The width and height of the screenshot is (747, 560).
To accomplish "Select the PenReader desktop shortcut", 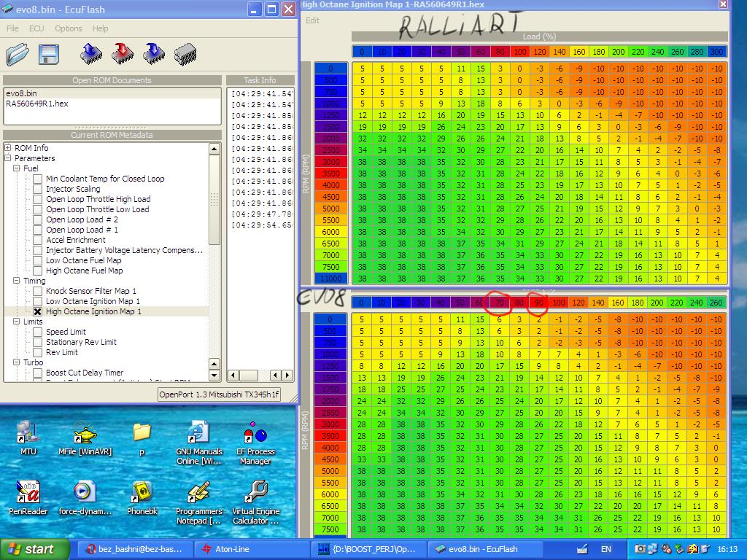I will pos(28,498).
